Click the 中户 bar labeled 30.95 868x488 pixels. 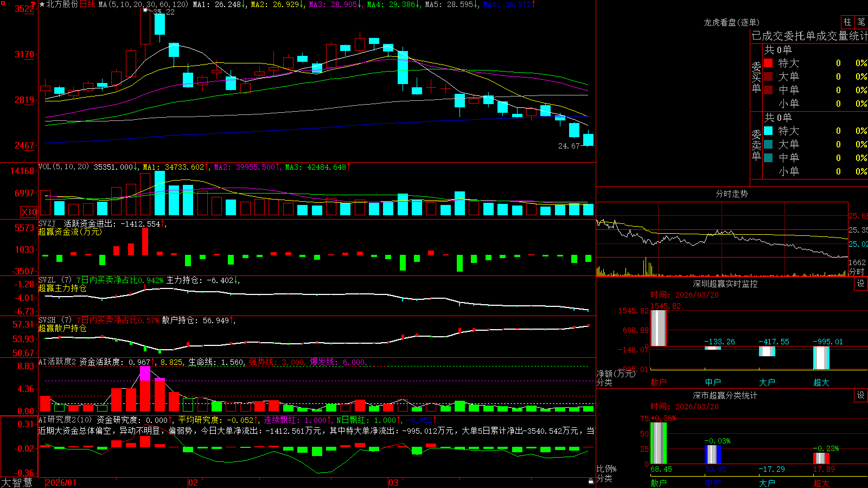[713, 455]
